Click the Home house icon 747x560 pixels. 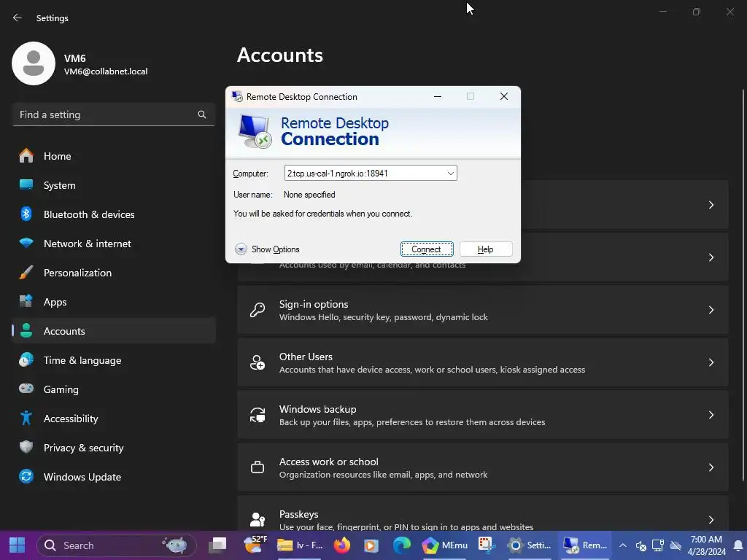pyautogui.click(x=26, y=156)
